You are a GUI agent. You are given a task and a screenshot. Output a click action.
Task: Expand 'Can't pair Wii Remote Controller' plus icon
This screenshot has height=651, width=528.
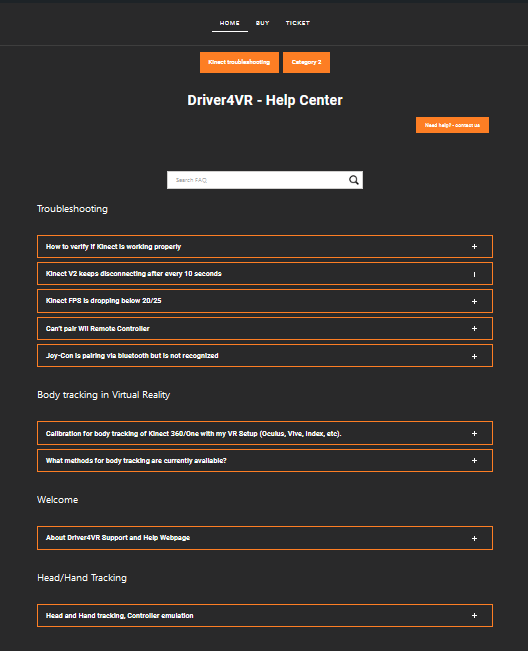tap(474, 328)
